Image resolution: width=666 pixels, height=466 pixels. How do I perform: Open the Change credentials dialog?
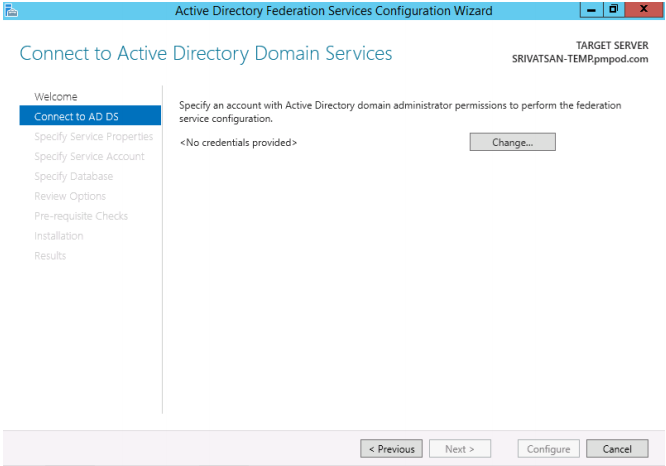[512, 142]
